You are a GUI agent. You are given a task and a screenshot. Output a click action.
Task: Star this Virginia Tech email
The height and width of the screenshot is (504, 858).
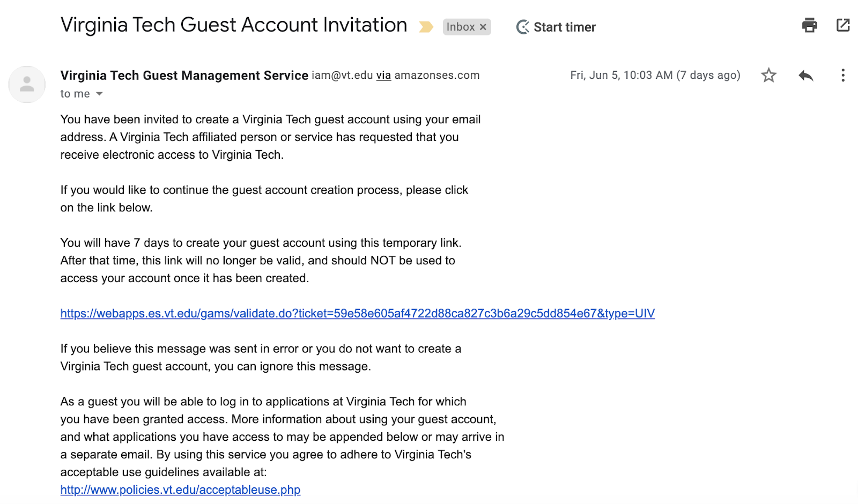click(768, 75)
